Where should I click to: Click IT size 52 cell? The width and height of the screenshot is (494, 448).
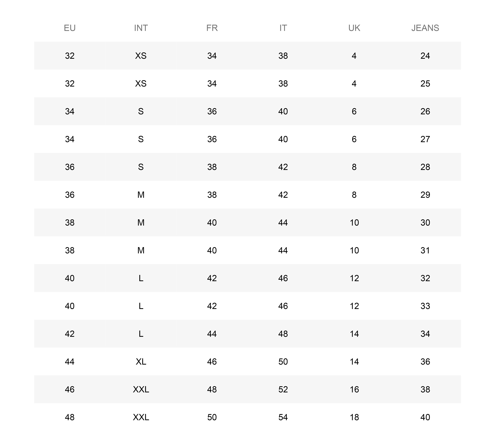pyautogui.click(x=283, y=389)
